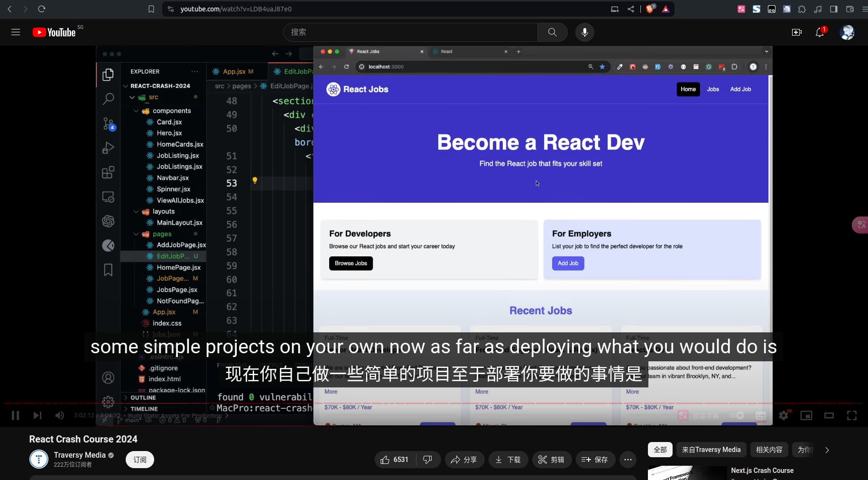The width and height of the screenshot is (868, 480).
Task: Select the 来自Traversy Media chip
Action: pyautogui.click(x=711, y=450)
